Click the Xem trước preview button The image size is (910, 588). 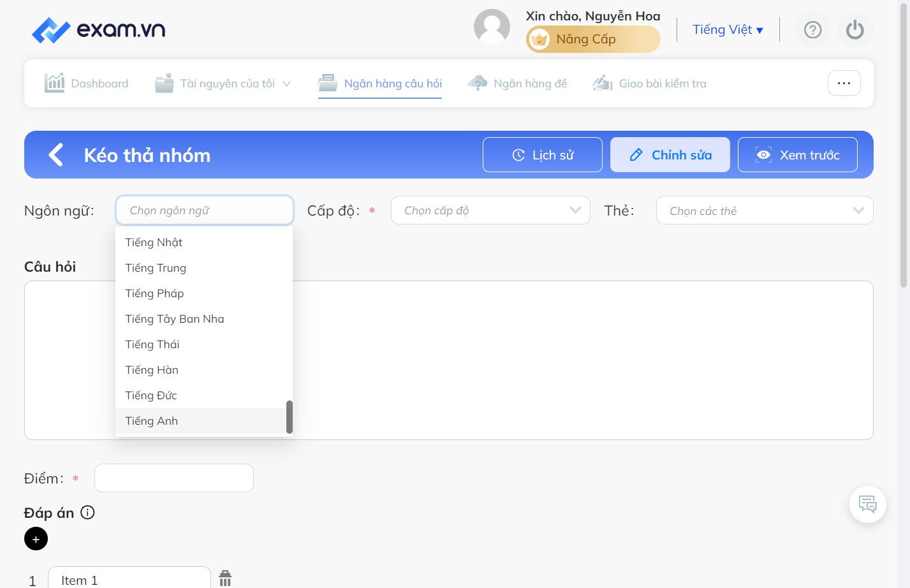coord(798,155)
